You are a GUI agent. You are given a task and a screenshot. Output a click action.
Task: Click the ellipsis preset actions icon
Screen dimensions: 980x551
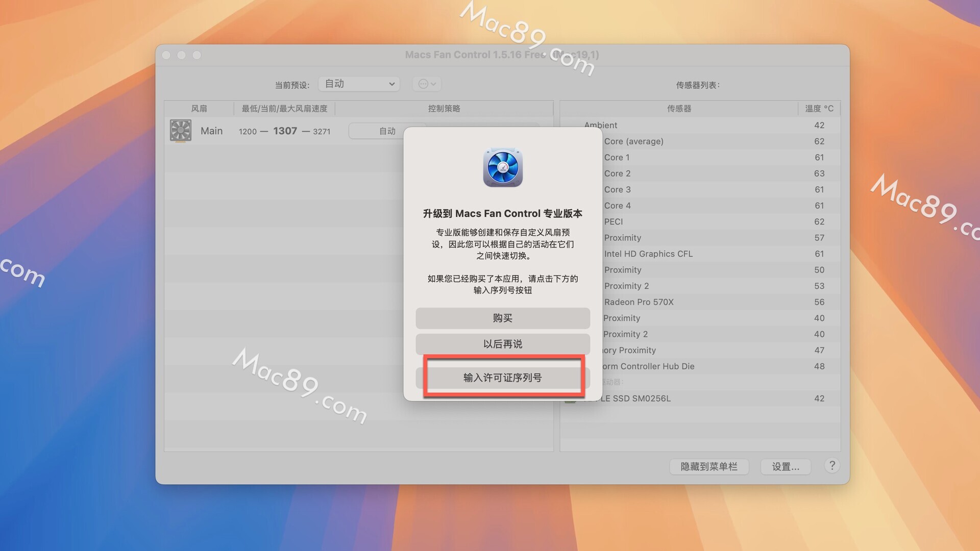pyautogui.click(x=423, y=84)
